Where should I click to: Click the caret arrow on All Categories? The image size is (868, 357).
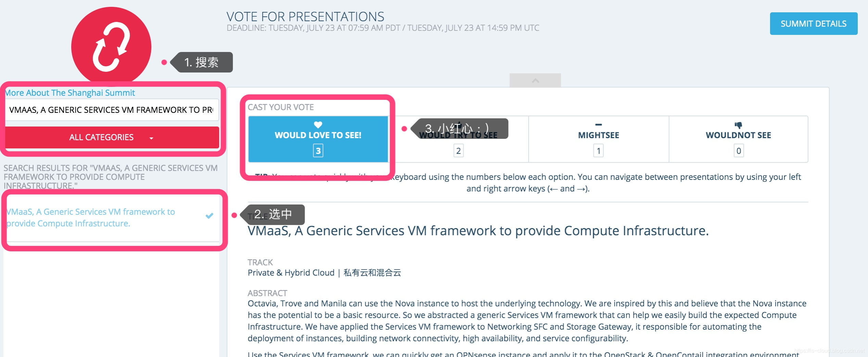pos(151,138)
